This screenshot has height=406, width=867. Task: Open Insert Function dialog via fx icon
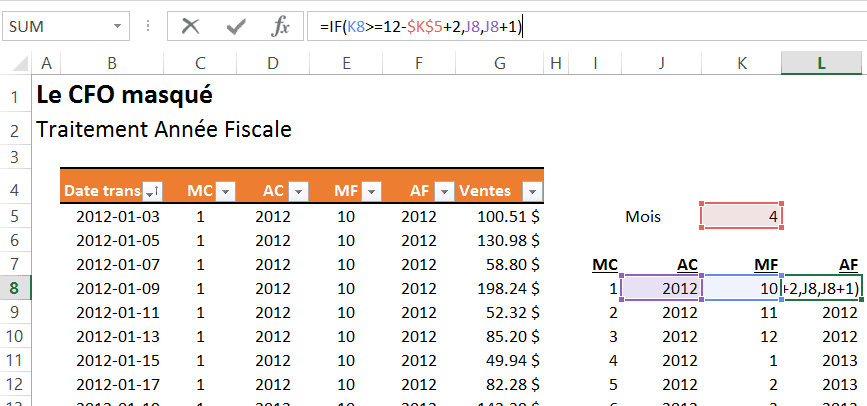click(281, 27)
